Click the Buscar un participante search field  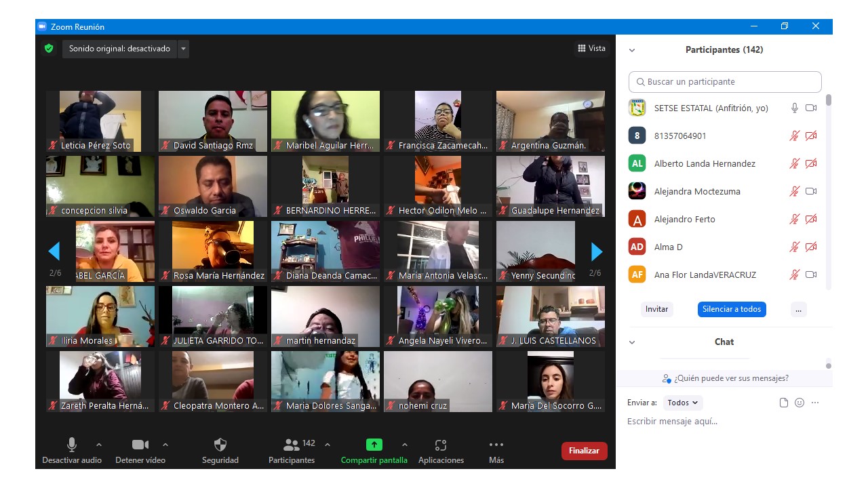pyautogui.click(x=725, y=82)
